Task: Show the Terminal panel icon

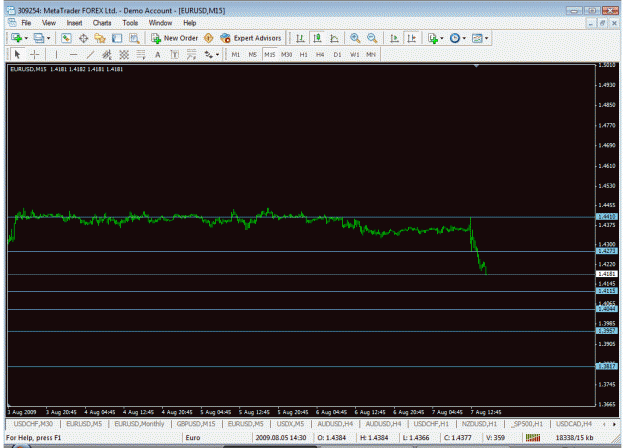Action: point(117,38)
